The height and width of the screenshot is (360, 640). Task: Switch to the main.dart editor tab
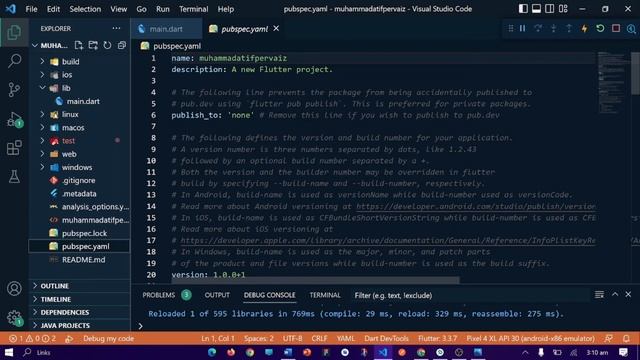click(x=166, y=29)
